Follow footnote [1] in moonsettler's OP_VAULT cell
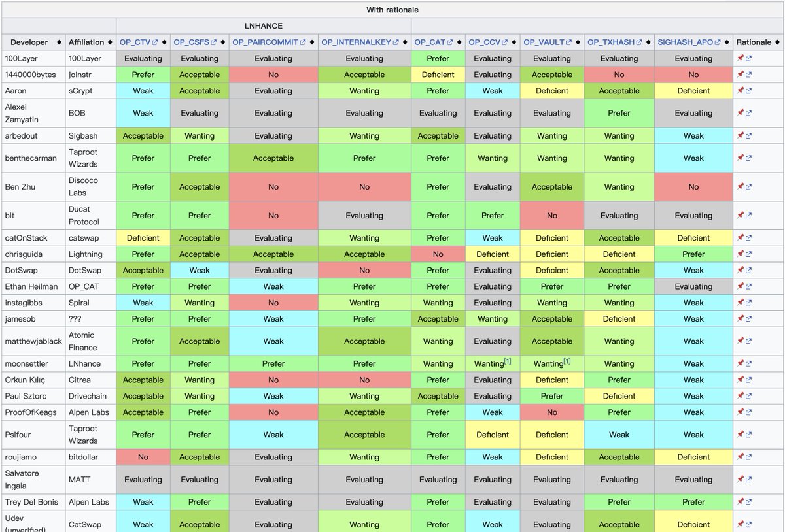 pos(567,361)
